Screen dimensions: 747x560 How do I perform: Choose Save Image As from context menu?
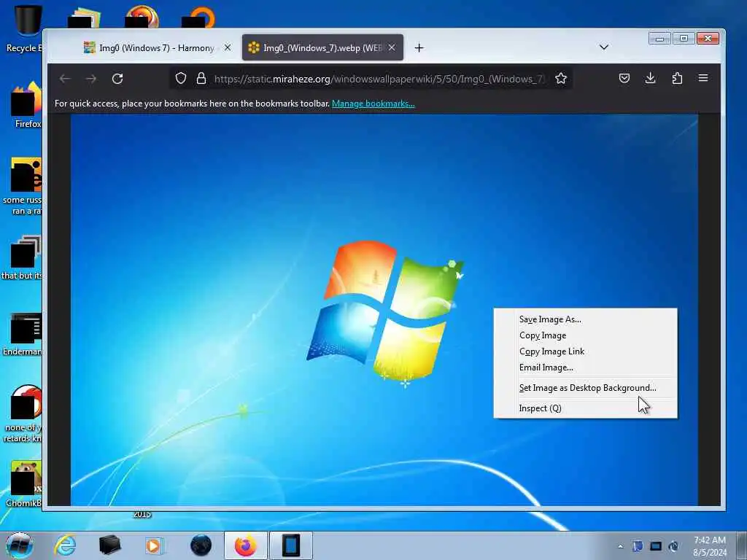click(585, 319)
